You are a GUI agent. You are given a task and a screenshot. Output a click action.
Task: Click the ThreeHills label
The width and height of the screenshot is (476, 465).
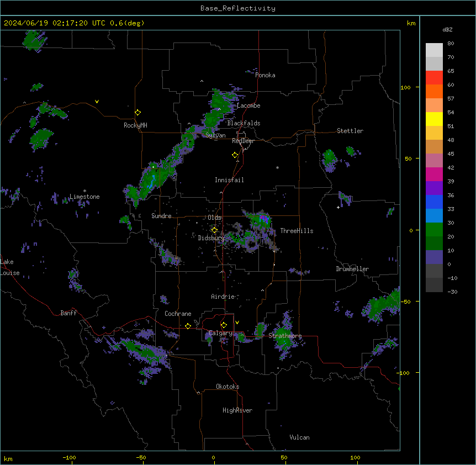pyautogui.click(x=297, y=231)
